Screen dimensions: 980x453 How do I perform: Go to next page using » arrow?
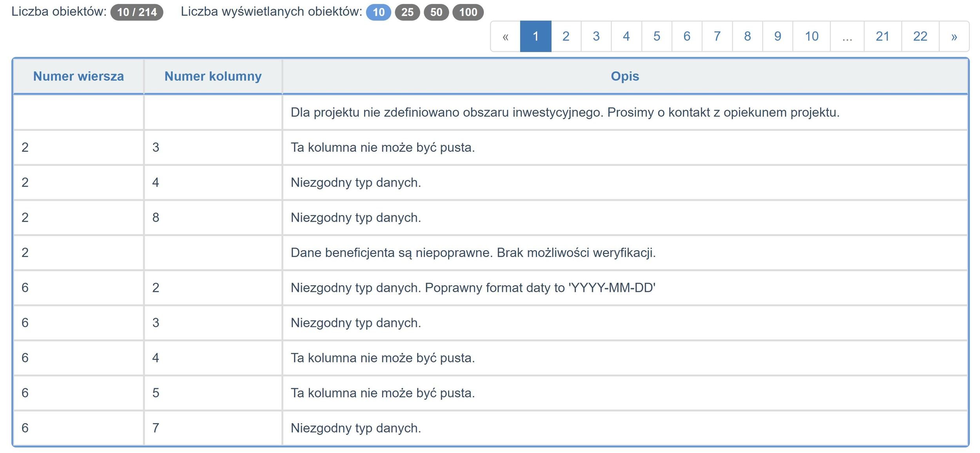click(x=954, y=36)
